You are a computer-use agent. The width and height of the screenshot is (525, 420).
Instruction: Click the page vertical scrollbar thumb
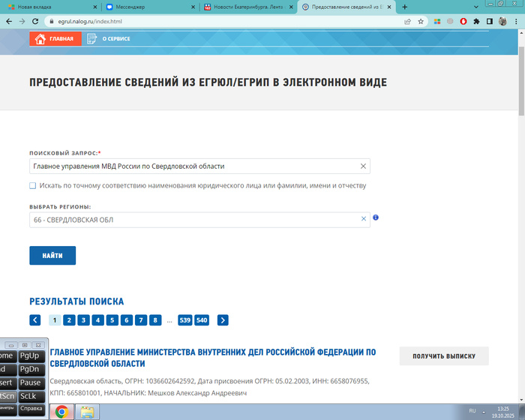point(521,80)
